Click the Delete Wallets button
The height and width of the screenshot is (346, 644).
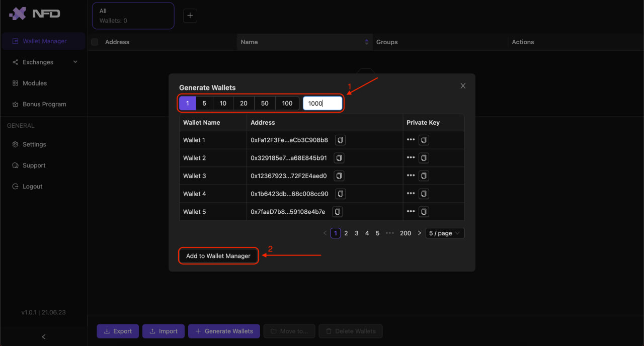pyautogui.click(x=351, y=331)
